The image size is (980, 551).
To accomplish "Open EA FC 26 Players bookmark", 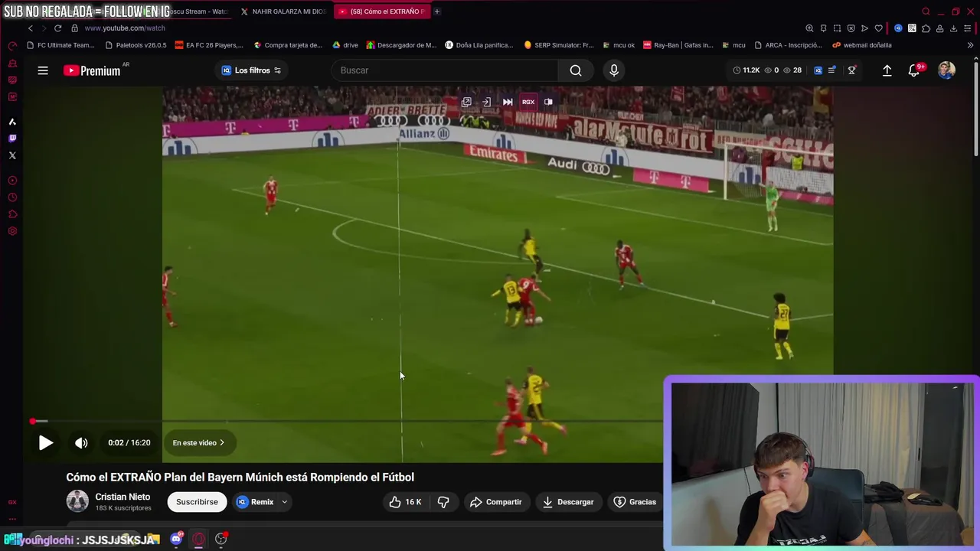I will (x=209, y=45).
